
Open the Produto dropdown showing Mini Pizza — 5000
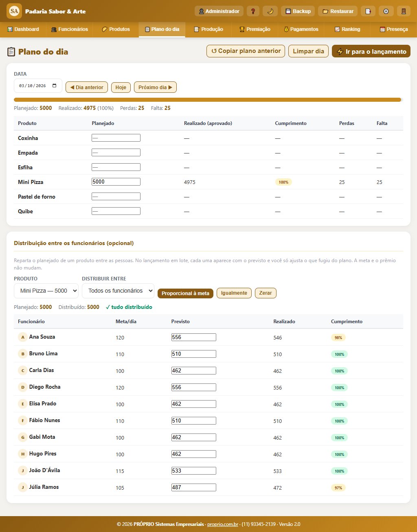coord(46,291)
